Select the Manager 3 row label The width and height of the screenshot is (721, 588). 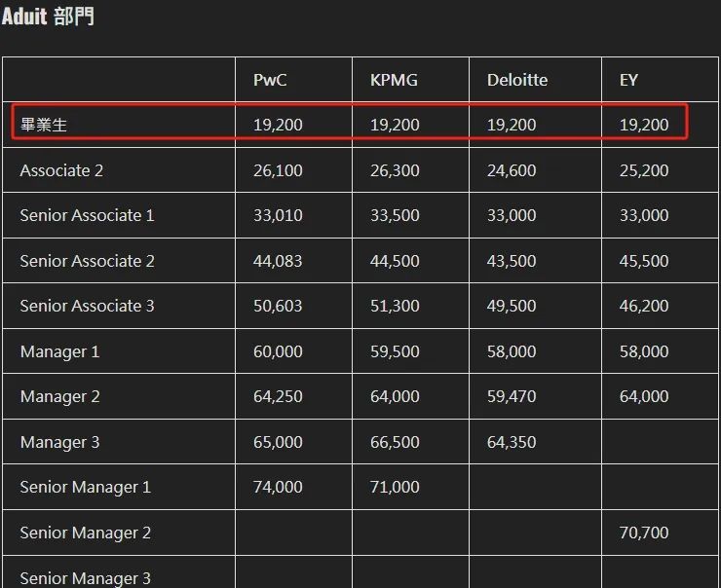pos(59,442)
